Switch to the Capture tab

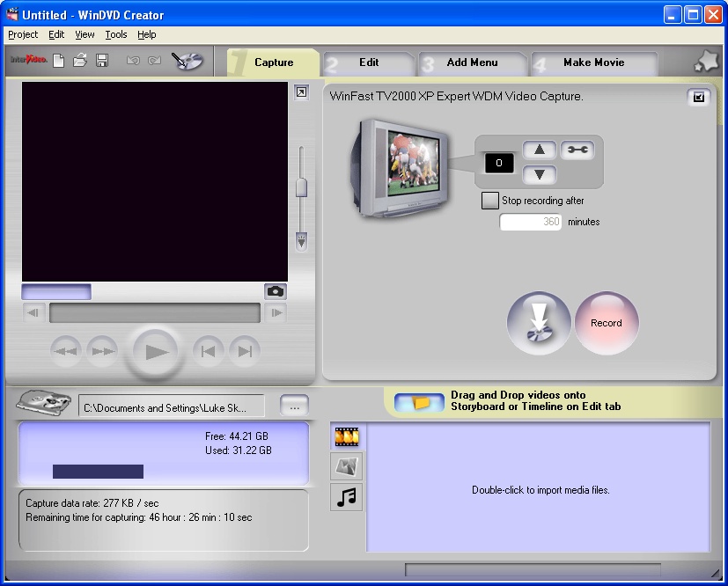[x=273, y=62]
